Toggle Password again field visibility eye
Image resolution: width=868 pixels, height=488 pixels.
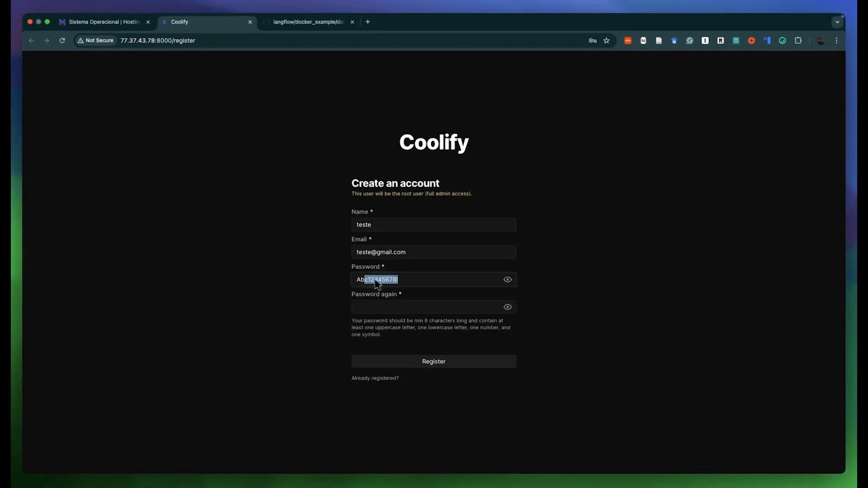pyautogui.click(x=508, y=307)
